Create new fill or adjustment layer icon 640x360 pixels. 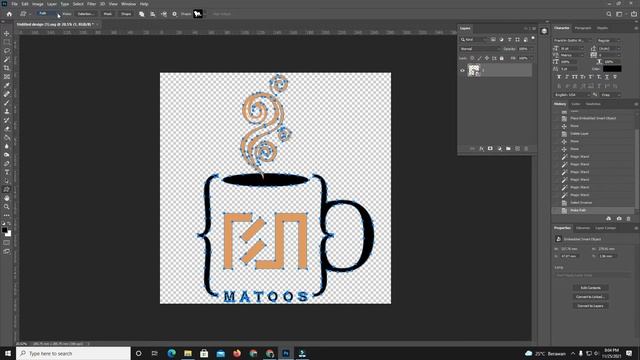[x=499, y=149]
